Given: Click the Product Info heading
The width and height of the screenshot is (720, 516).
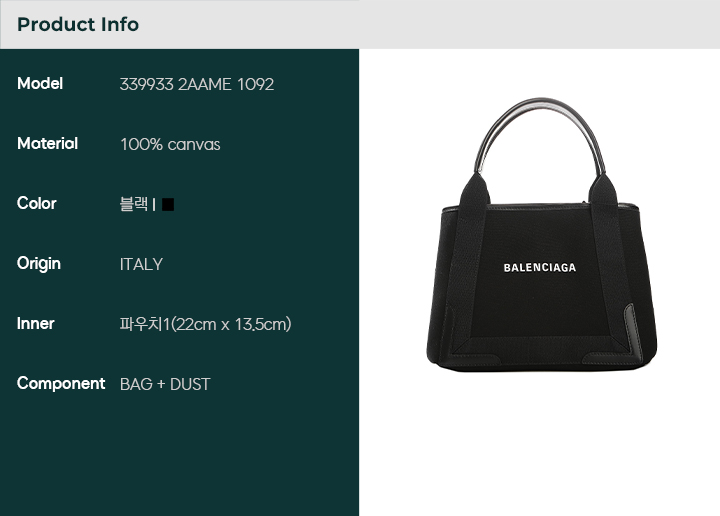Looking at the screenshot, I should (78, 24).
